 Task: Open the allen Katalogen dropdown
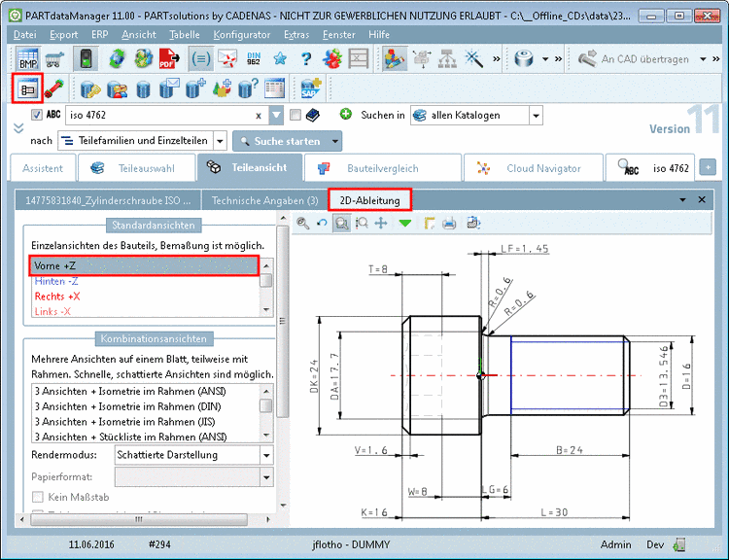pos(536,115)
